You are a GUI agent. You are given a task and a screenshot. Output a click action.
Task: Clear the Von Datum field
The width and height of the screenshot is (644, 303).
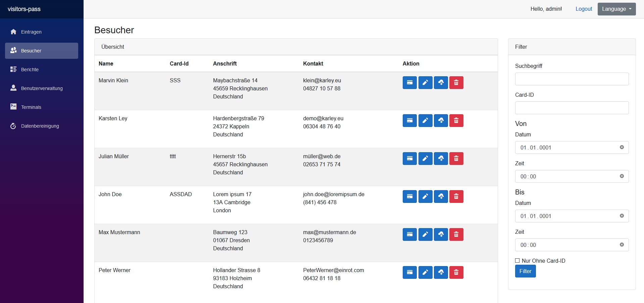point(622,147)
